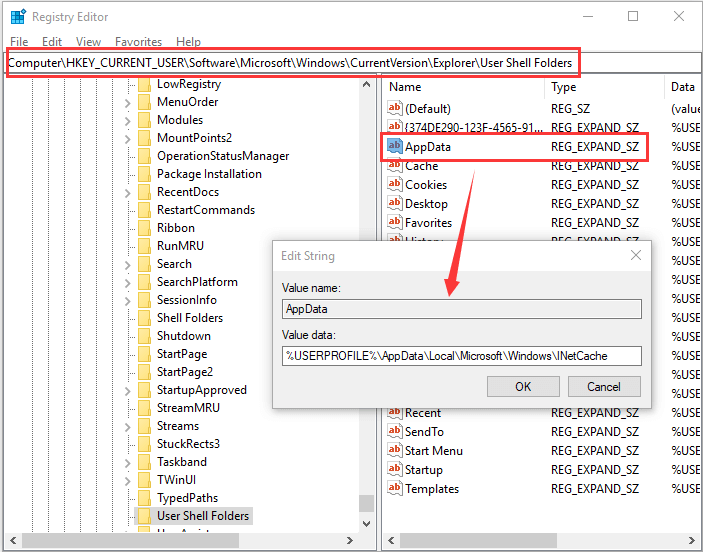Expand the SessionInfo key
Image resolution: width=703 pixels, height=552 pixels.
(x=128, y=301)
